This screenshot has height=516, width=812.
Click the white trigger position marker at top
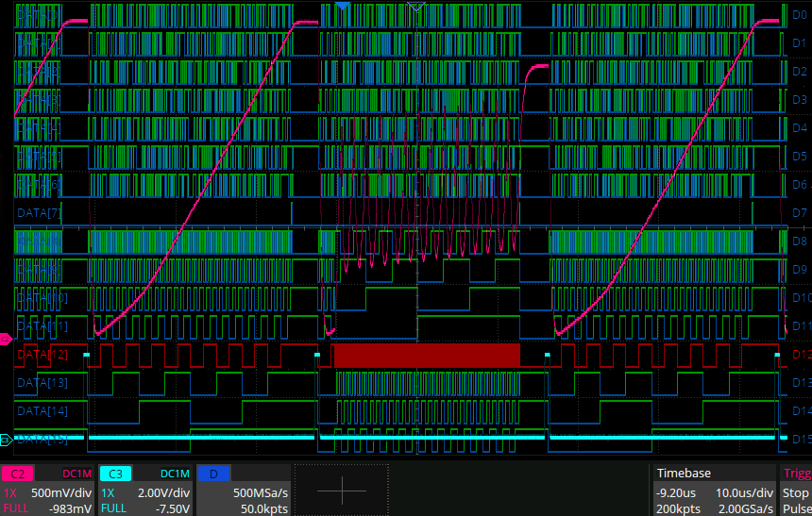417,8
